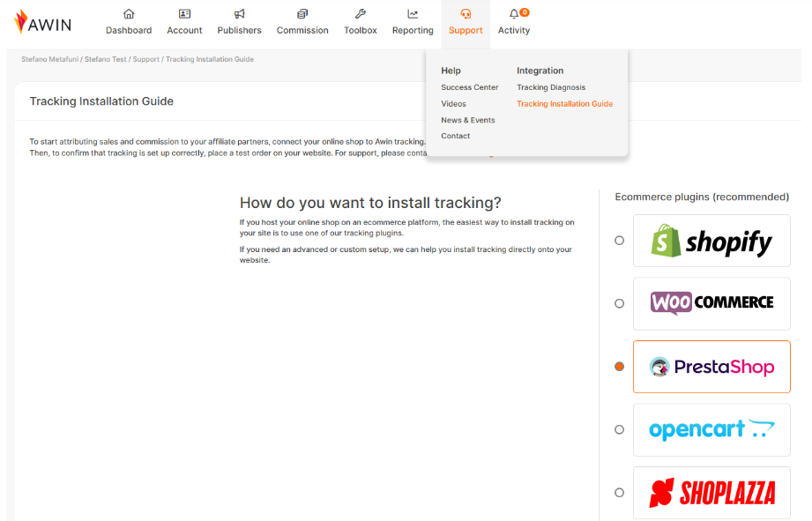Click the Awin logo
Screen dimensions: 812x521
pyautogui.click(x=43, y=23)
